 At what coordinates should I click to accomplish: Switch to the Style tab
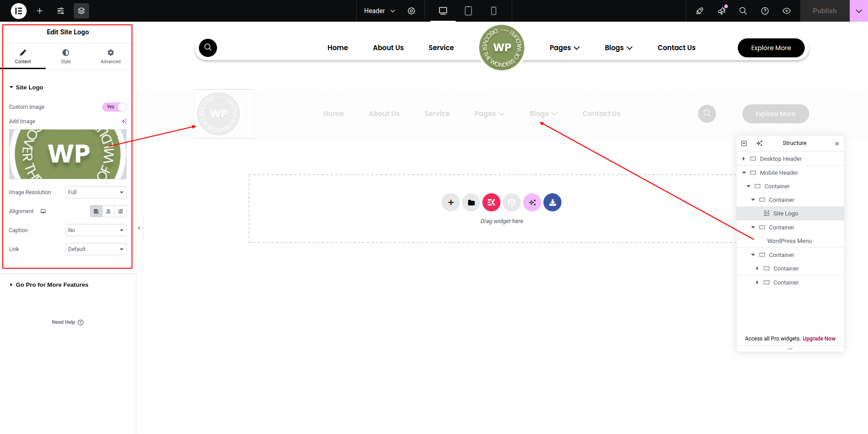tap(66, 56)
